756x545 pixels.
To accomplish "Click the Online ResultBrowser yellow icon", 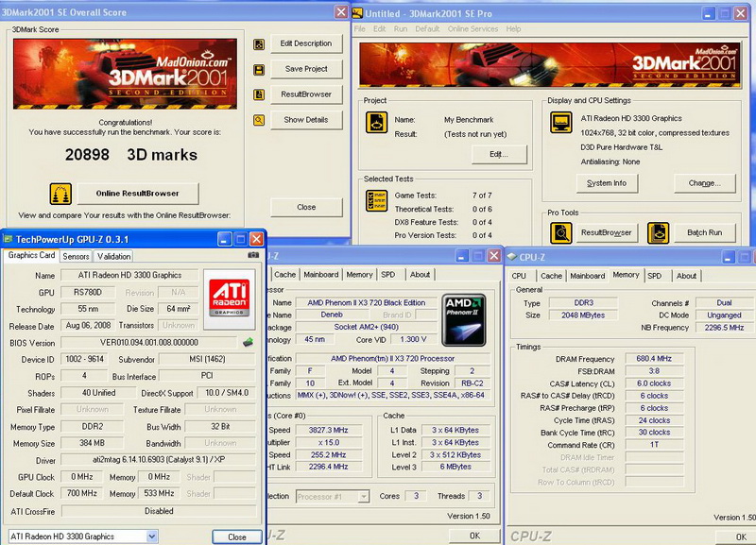I will [x=60, y=194].
